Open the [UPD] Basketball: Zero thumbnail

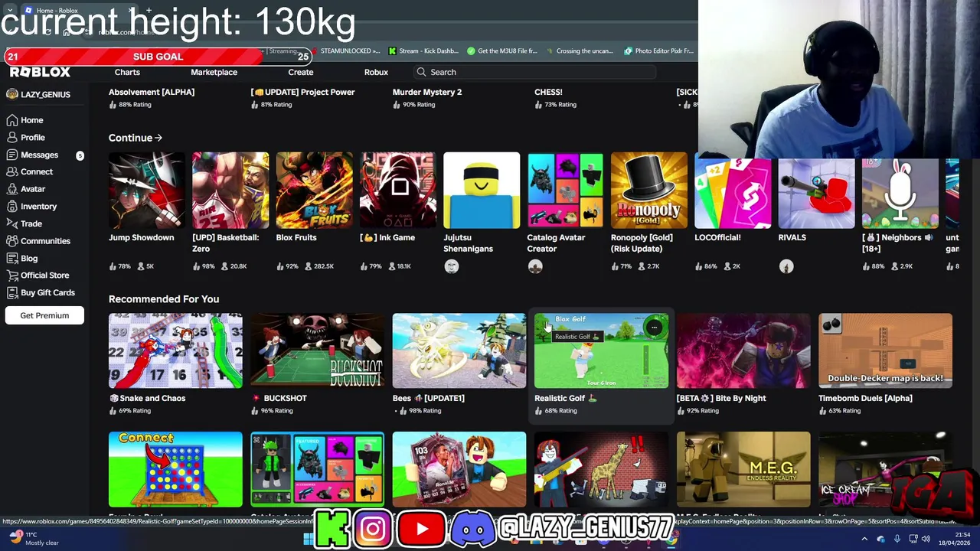pyautogui.click(x=230, y=191)
